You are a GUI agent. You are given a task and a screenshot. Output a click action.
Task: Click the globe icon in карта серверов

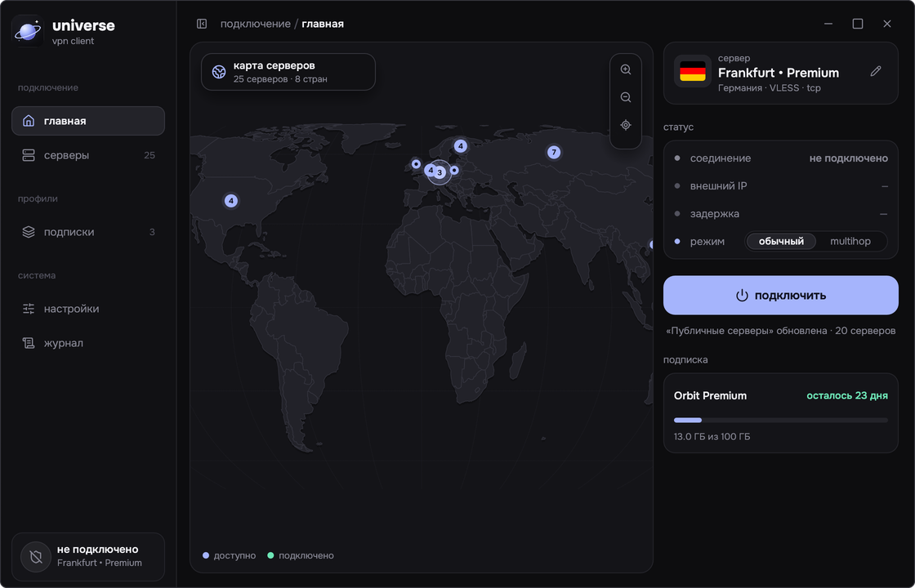(x=219, y=72)
